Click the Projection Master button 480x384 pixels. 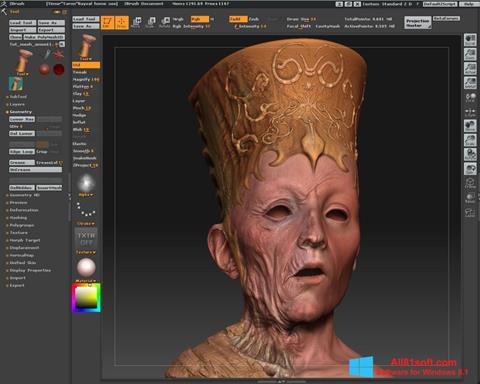coord(418,23)
